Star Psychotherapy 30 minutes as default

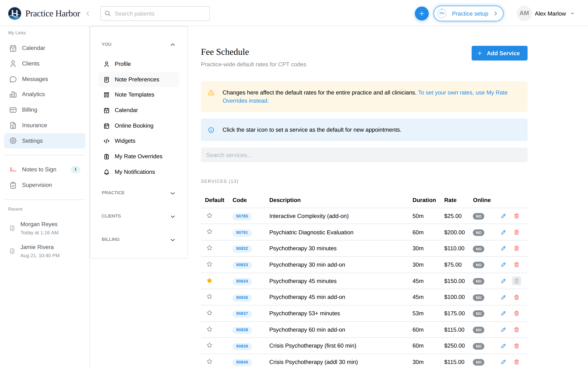(x=209, y=248)
